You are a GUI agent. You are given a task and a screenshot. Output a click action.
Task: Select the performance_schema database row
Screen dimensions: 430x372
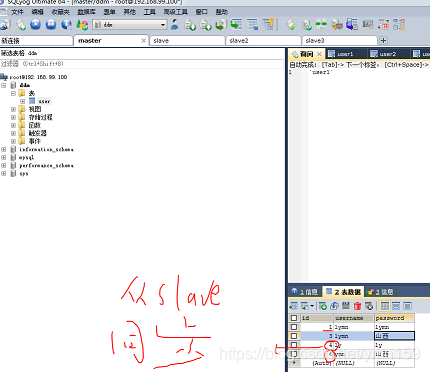point(46,166)
